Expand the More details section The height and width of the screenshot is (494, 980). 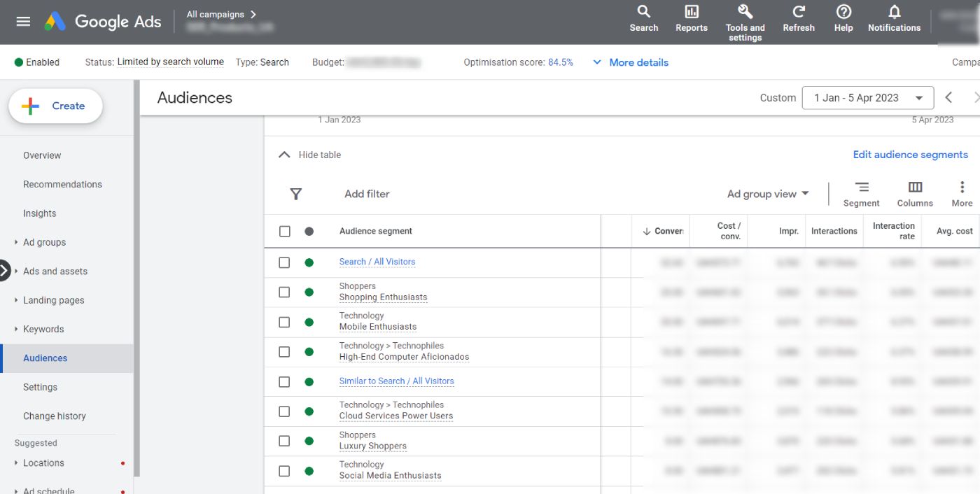629,62
